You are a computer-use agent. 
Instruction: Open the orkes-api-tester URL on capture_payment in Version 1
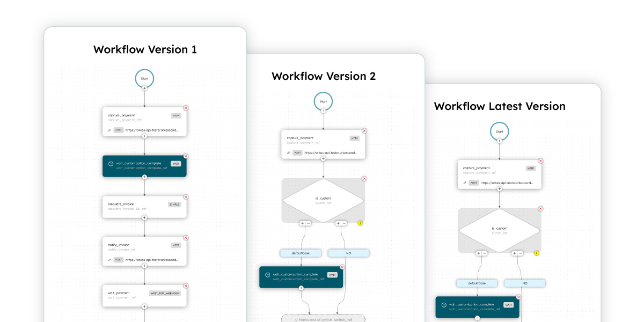(152, 129)
